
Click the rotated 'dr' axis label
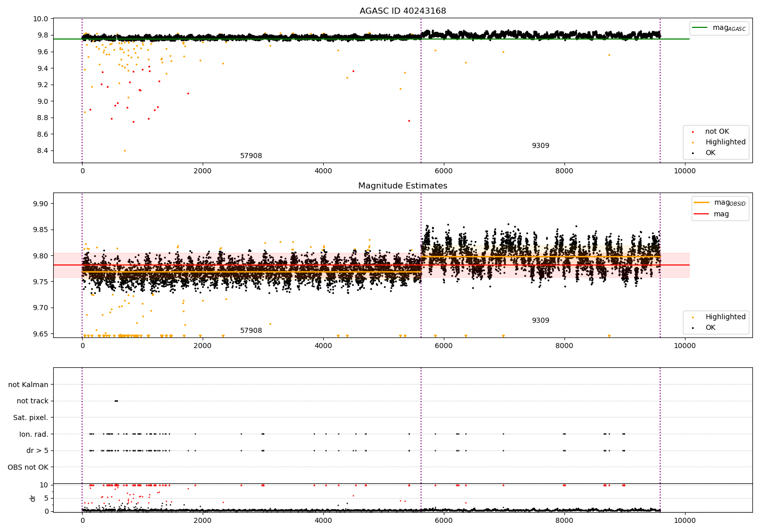coord(33,498)
